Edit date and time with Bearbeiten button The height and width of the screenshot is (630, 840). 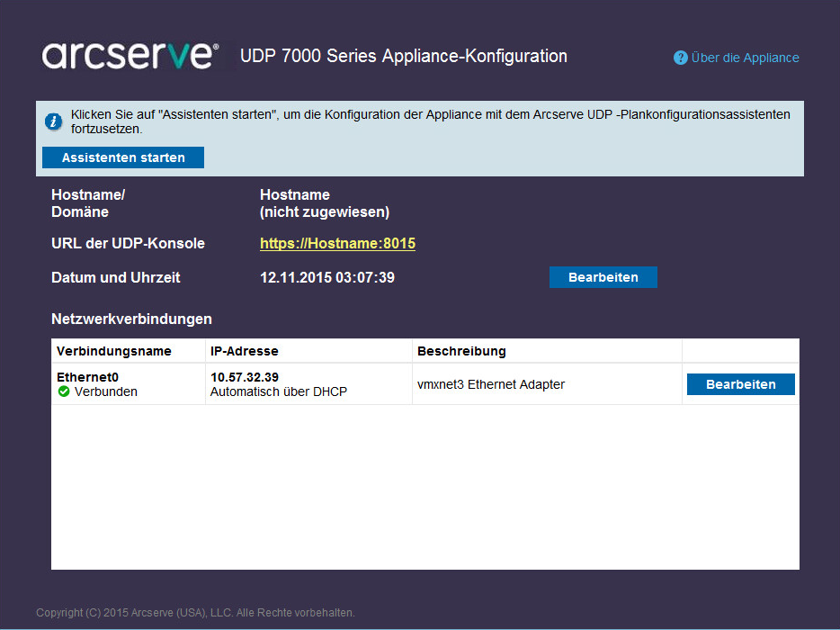click(603, 277)
